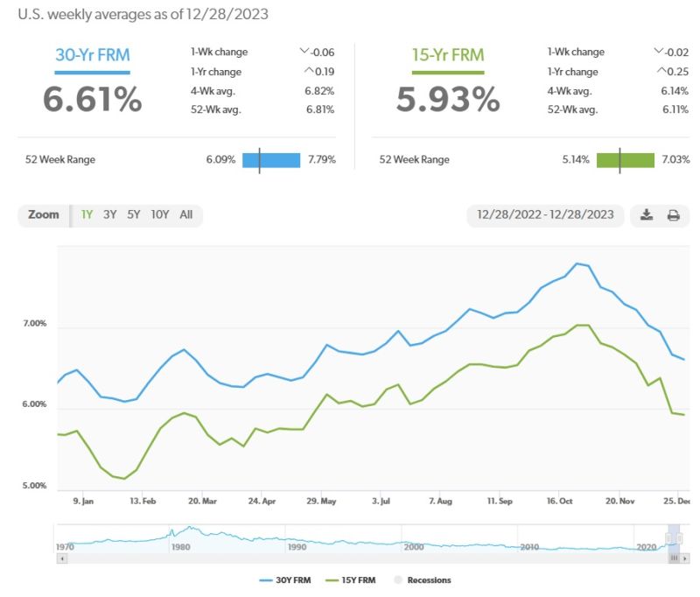The image size is (700, 597).
Task: Show All available history in chart
Action: (x=185, y=214)
